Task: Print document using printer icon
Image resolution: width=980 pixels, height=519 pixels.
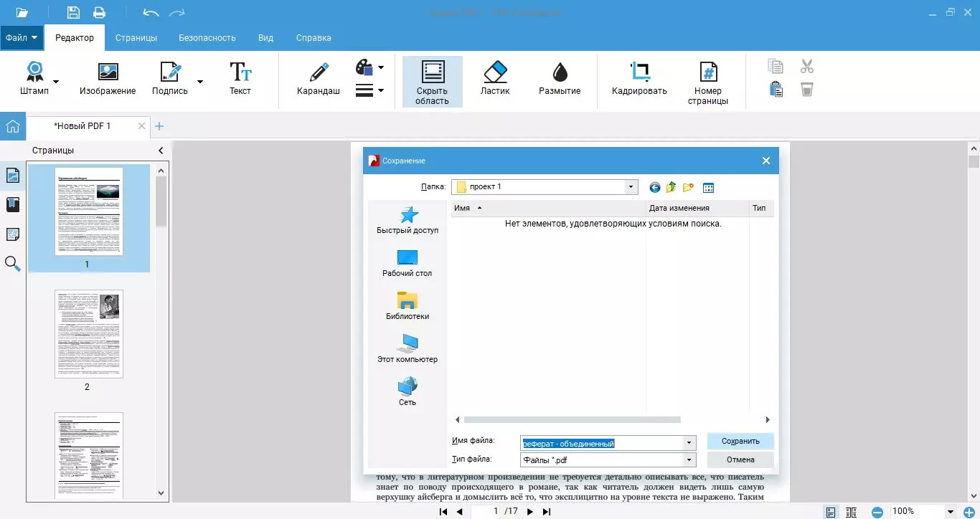Action: tap(99, 12)
